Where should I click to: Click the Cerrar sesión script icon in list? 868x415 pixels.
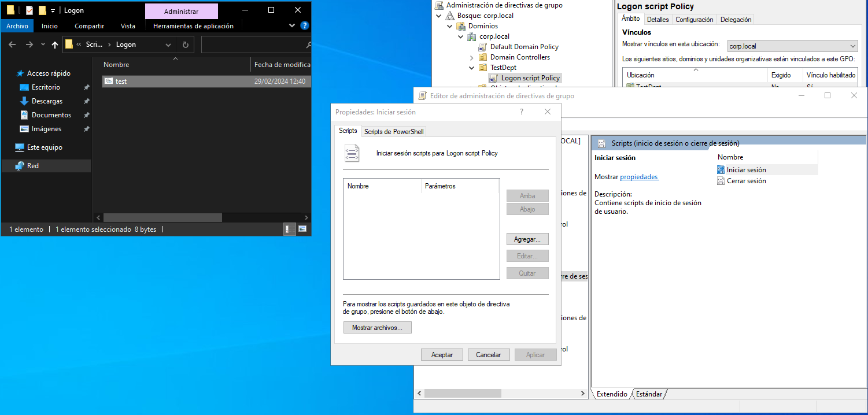tap(721, 181)
